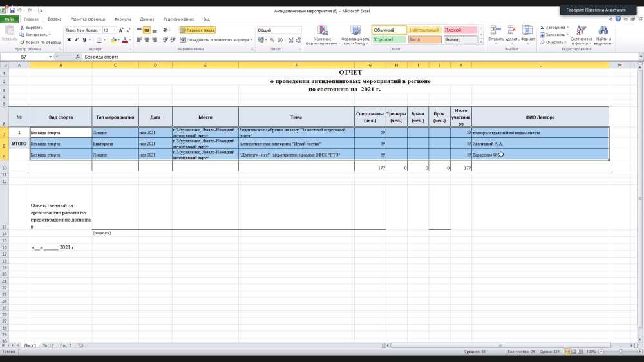
Task: Apply the Нейтральный cell style
Action: click(x=424, y=30)
